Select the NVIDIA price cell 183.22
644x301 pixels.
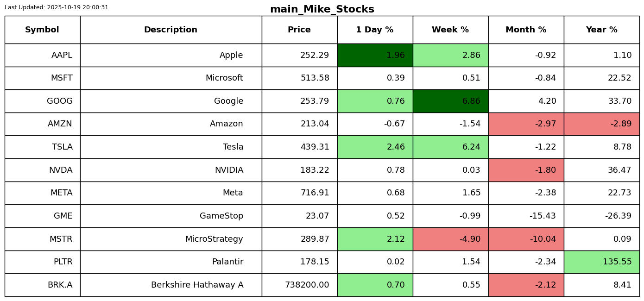click(299, 170)
